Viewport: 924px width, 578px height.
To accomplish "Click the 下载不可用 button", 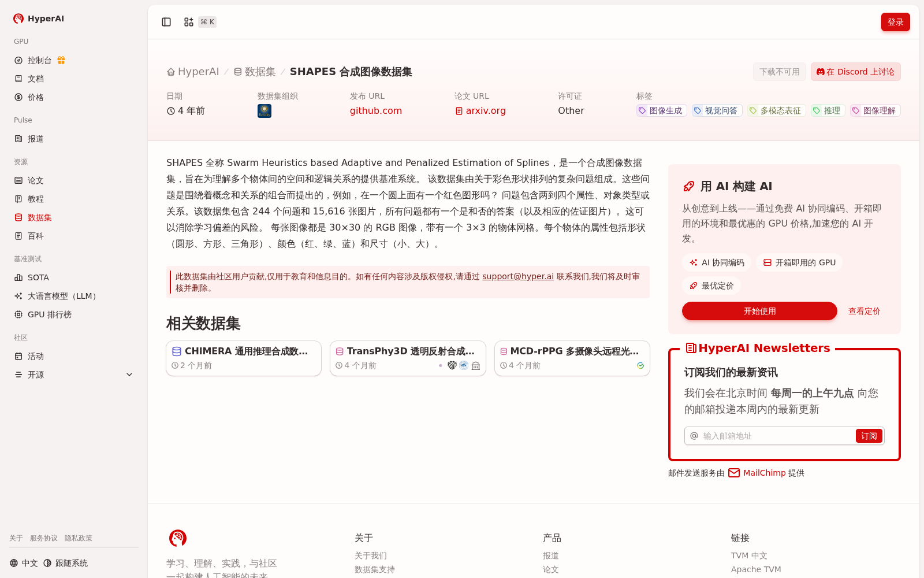I will click(x=780, y=72).
